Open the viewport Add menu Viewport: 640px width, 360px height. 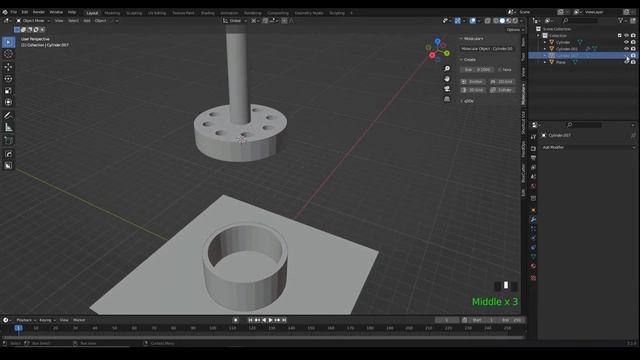tap(87, 20)
